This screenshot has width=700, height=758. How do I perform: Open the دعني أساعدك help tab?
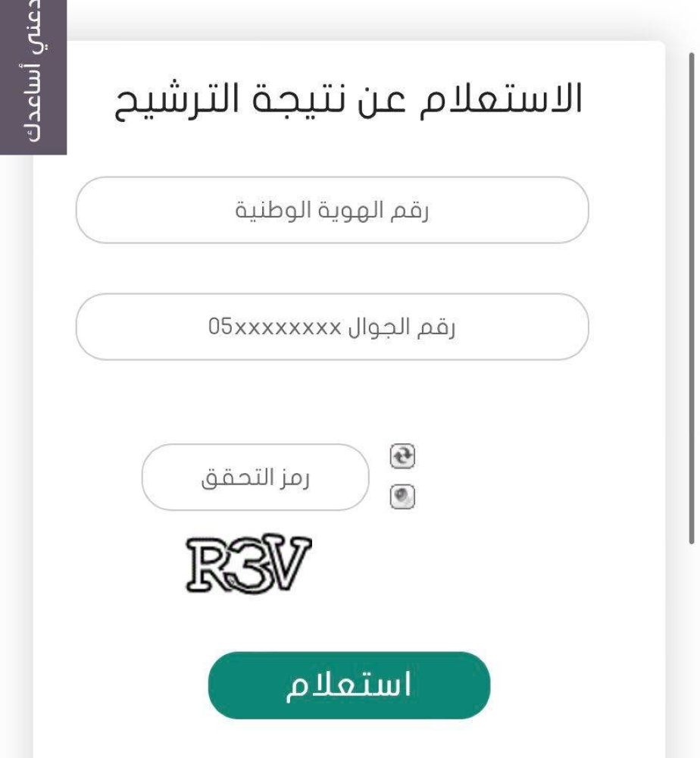coord(33,76)
